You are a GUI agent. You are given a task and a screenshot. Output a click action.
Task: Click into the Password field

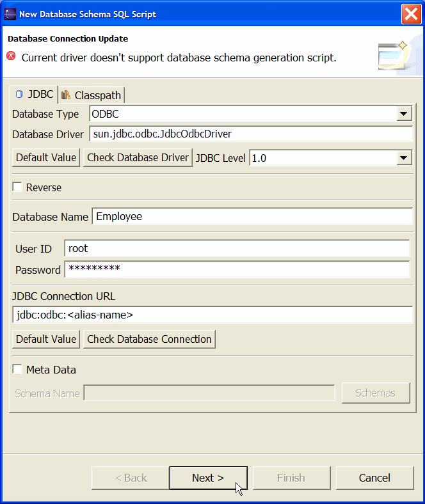[237, 269]
